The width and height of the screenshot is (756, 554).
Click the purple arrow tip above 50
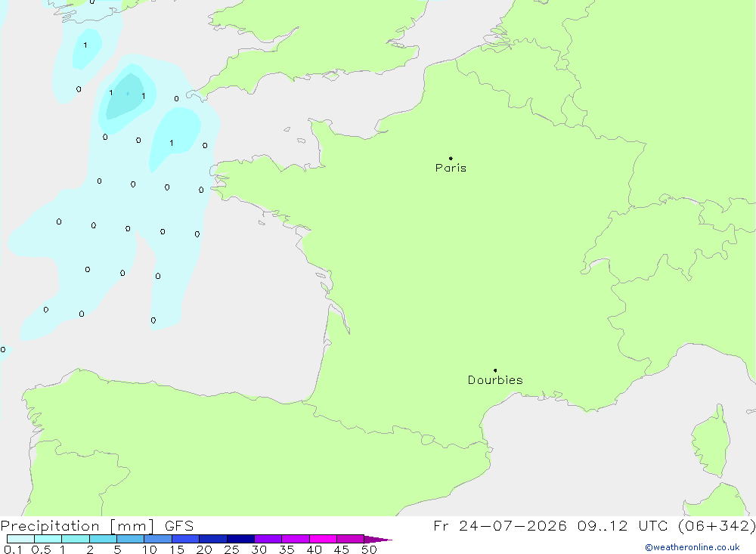(x=378, y=539)
